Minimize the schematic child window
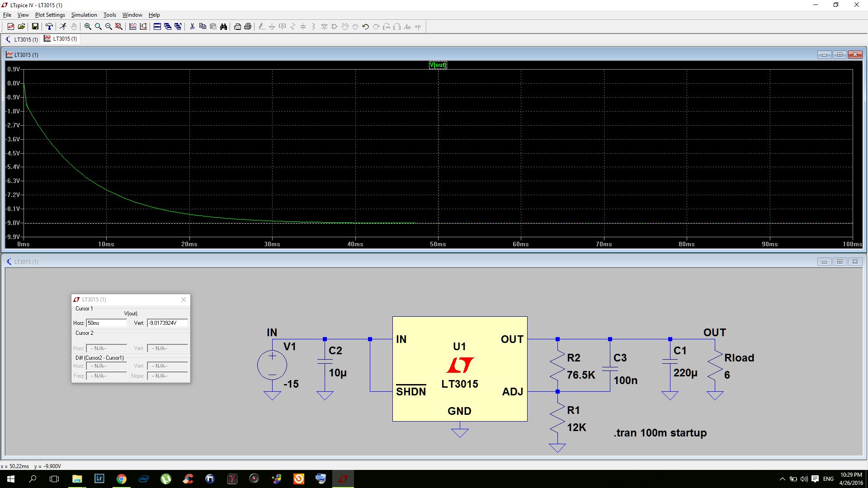The image size is (868, 488). 824,262
